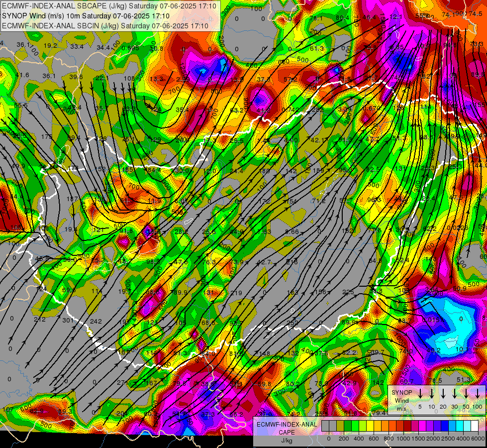Screen dimensions: 487x448
Task: Click the 10 m/s wind arrow in legend
Action: pyautogui.click(x=432, y=393)
